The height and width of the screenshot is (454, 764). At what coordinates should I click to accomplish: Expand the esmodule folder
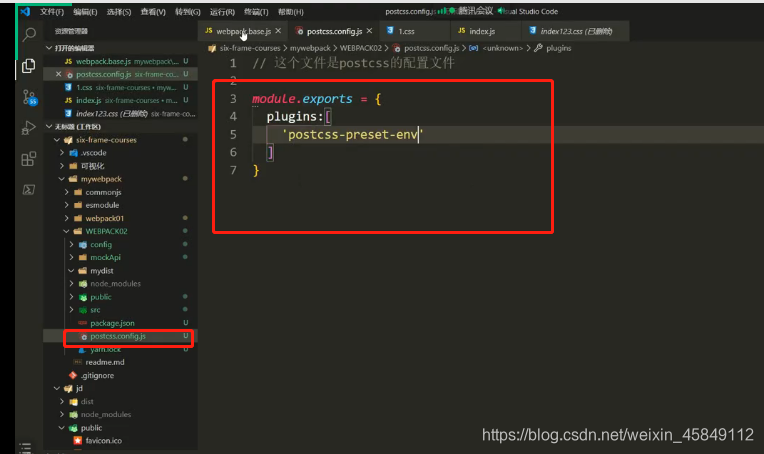coord(66,205)
